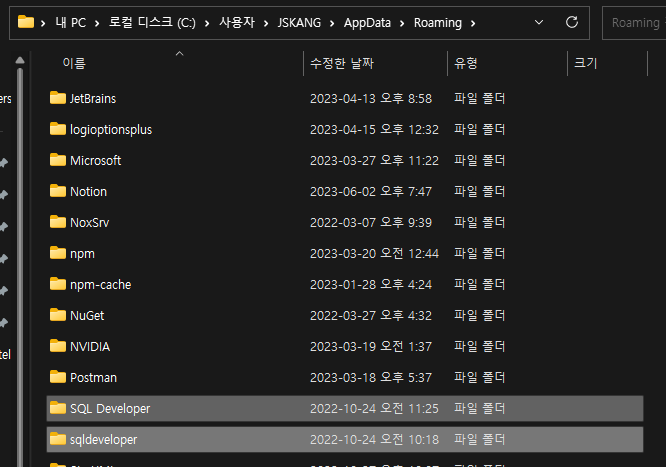Click the JetBrains folder name
This screenshot has height=467, width=666.
(93, 99)
